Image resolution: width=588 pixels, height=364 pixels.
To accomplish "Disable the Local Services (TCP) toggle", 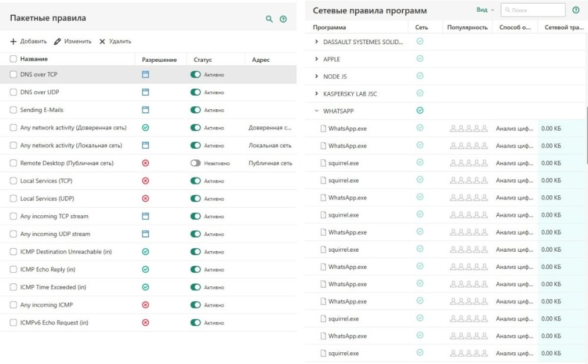I will point(196,181).
